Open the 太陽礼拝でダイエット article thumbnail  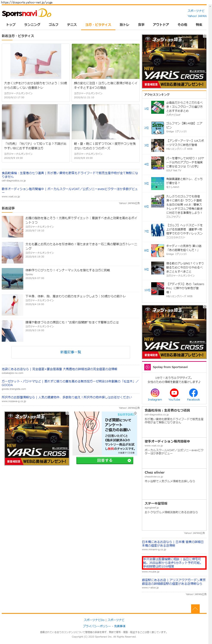point(13,226)
